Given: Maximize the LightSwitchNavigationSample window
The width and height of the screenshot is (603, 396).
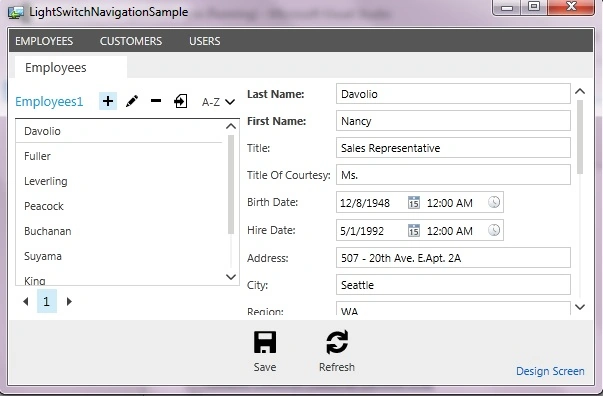Looking at the screenshot, I should (x=534, y=7).
